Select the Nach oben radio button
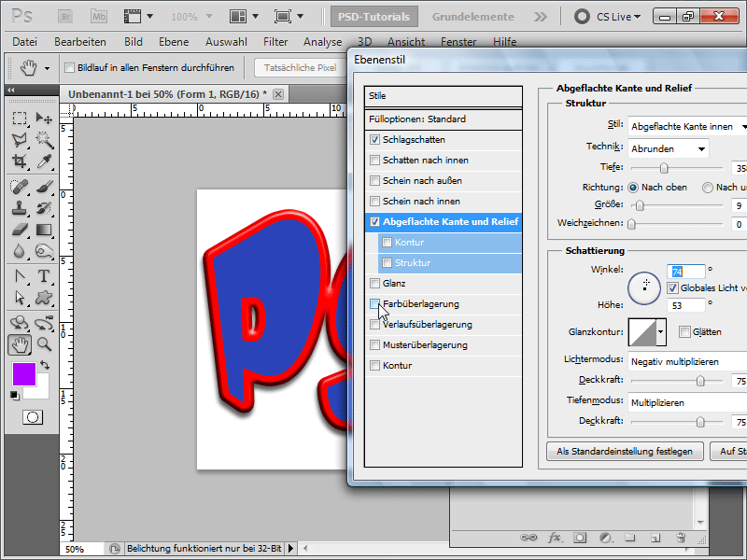Viewport: 747px width, 560px height. 633,188
